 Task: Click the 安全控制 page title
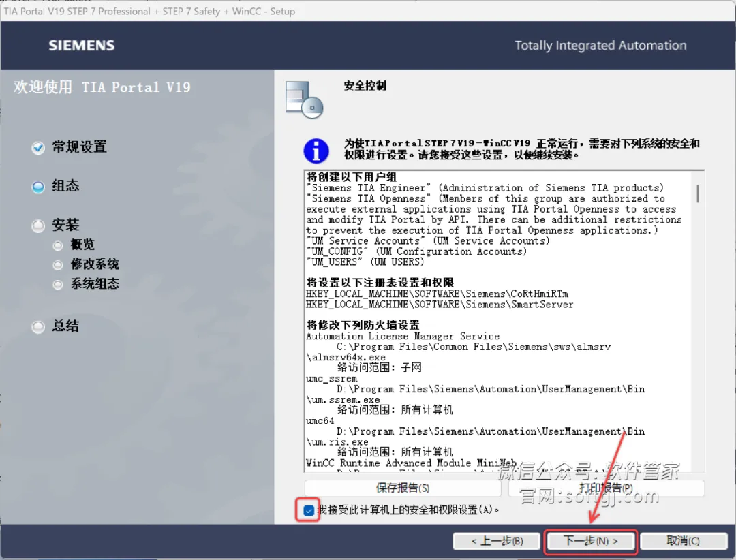pyautogui.click(x=365, y=85)
